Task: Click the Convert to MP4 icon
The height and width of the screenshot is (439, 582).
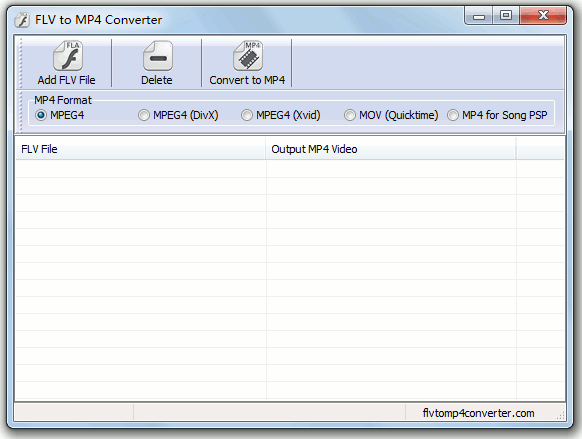Action: (248, 56)
